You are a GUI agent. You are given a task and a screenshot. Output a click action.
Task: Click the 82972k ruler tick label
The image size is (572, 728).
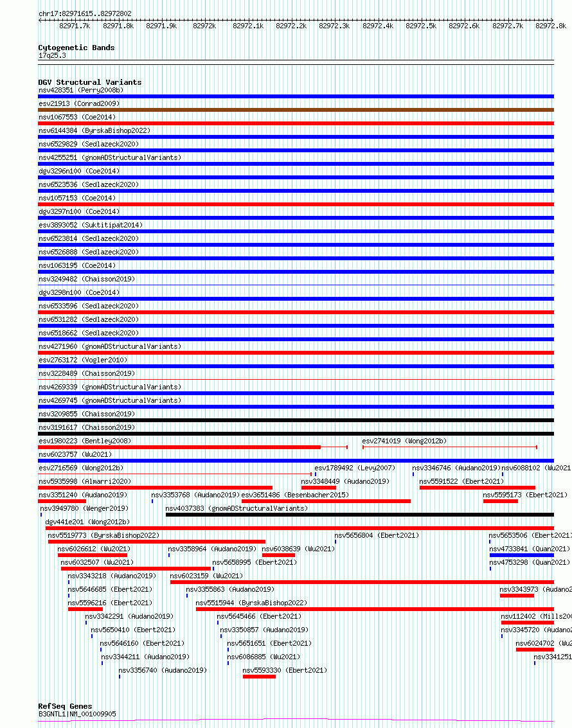(x=204, y=26)
